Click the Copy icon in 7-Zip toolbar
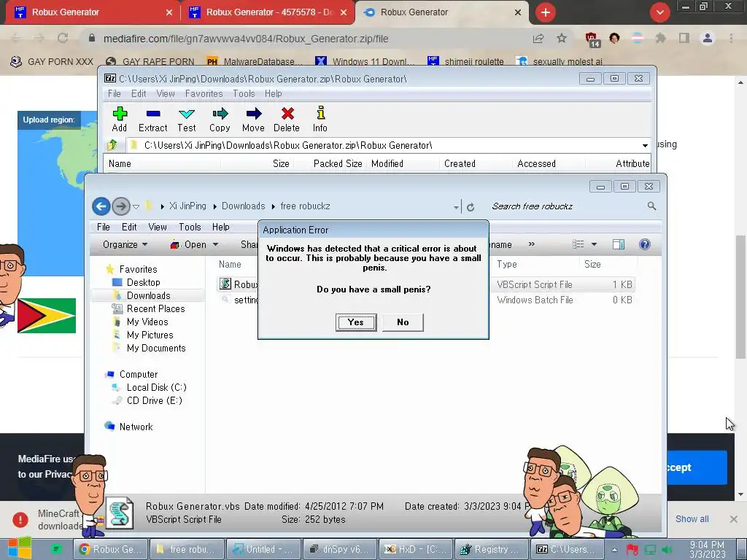Screen dimensions: 747x560 [220, 113]
